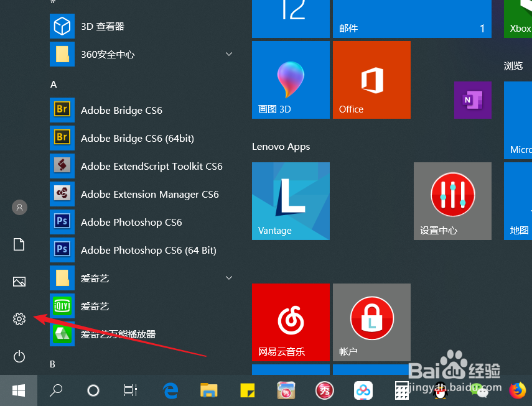
Task: Open the calendar tile showing 12
Action: click(x=291, y=19)
